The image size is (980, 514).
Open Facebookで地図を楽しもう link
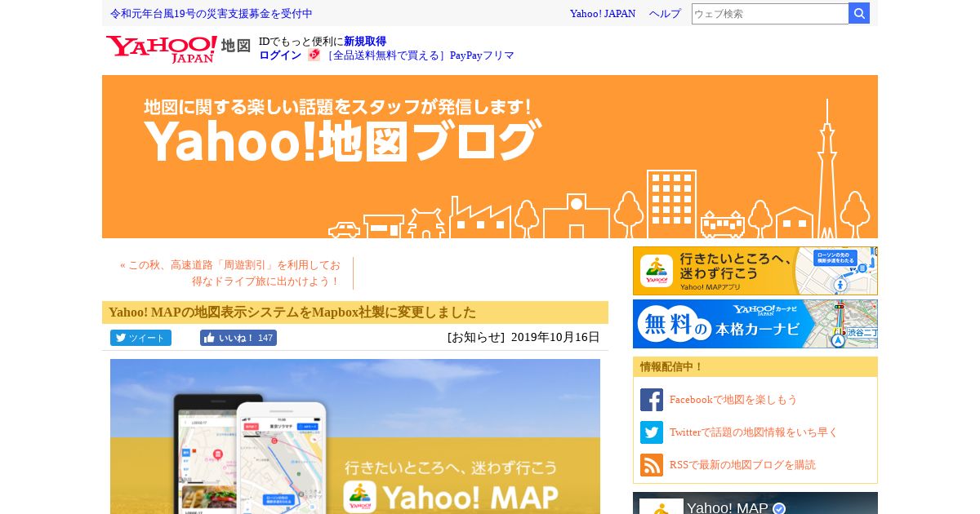pos(733,400)
